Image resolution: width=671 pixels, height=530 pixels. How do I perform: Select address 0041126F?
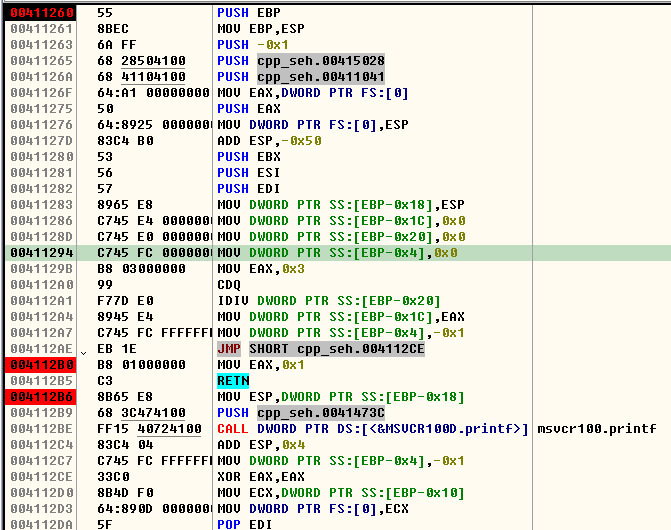[x=42, y=93]
